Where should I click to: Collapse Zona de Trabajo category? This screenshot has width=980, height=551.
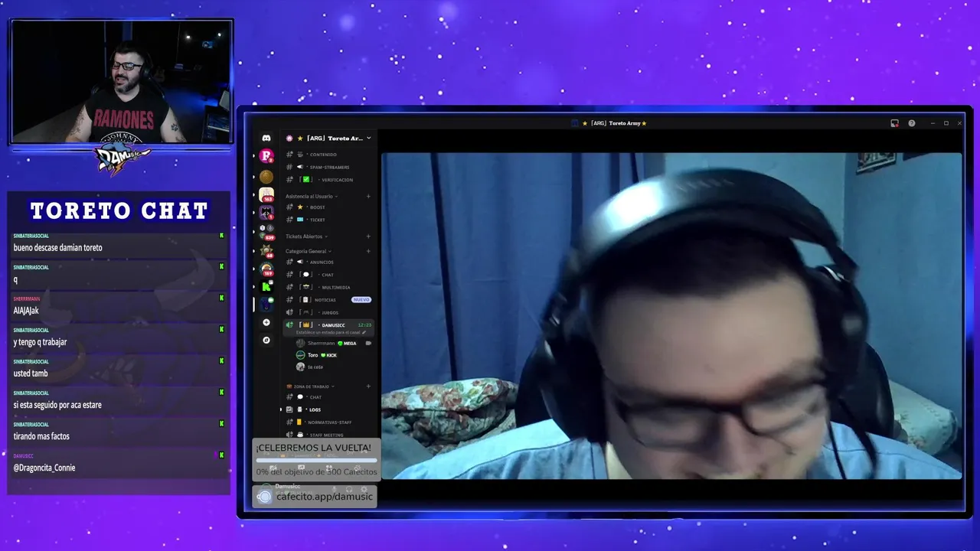[309, 386]
